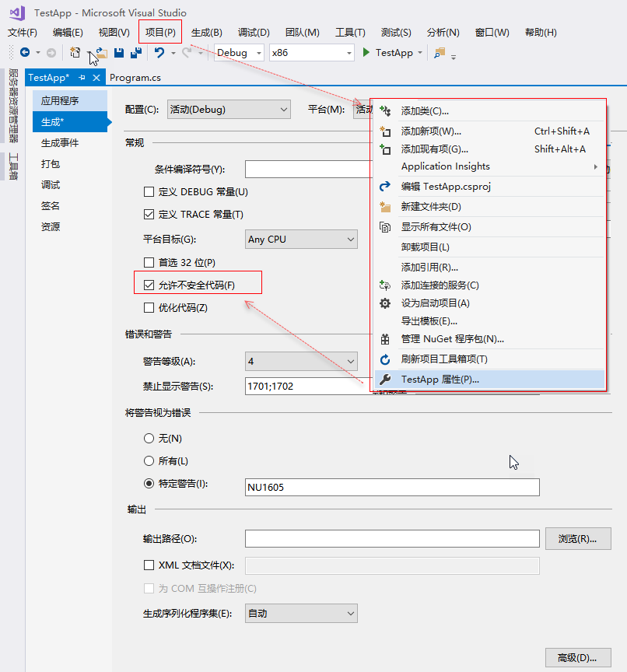This screenshot has height=672, width=627.
Task: Select the 特定警告(I) radio button
Action: 149,484
